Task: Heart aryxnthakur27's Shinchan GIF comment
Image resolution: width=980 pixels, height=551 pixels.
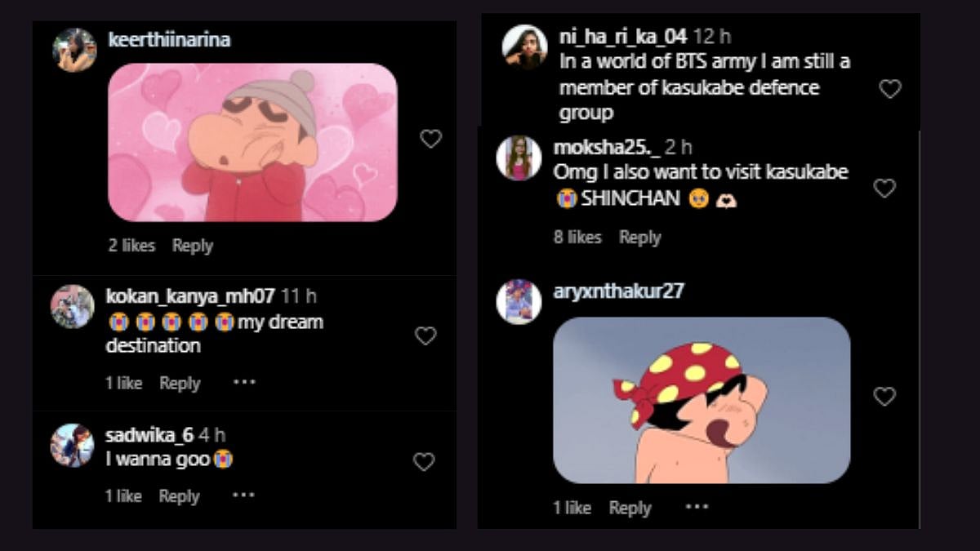Action: [x=884, y=397]
